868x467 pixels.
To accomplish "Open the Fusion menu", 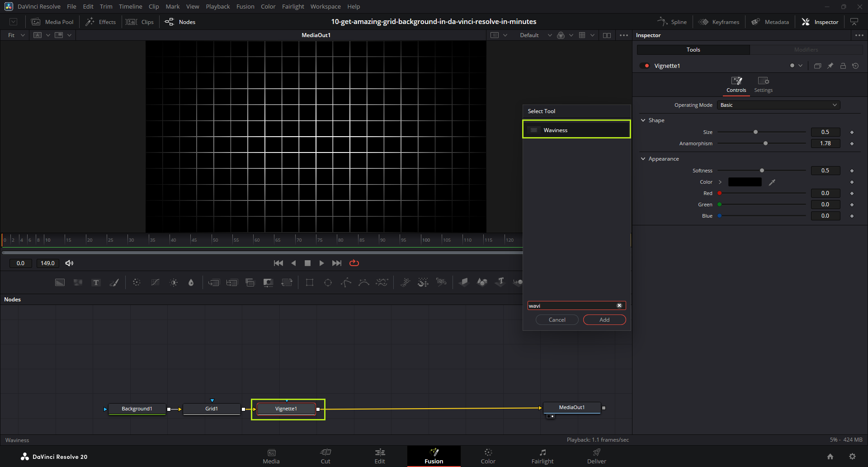I will pos(245,6).
